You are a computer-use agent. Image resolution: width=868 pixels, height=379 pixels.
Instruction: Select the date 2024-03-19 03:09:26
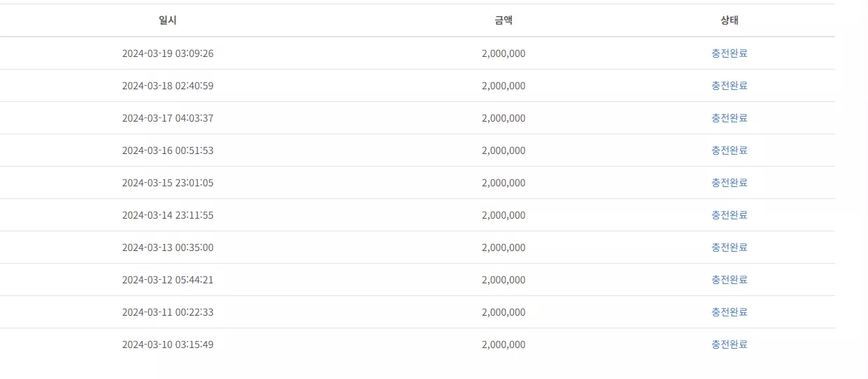coord(168,53)
